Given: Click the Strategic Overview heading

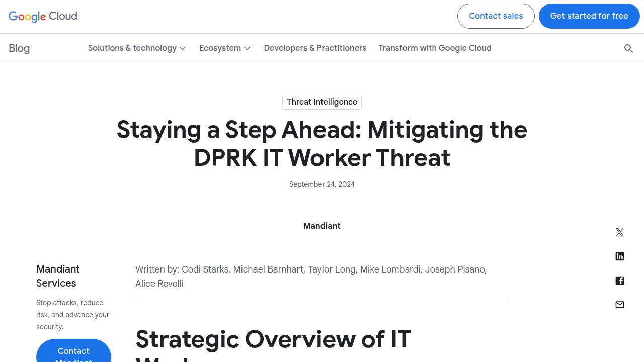Looking at the screenshot, I should click(273, 345).
